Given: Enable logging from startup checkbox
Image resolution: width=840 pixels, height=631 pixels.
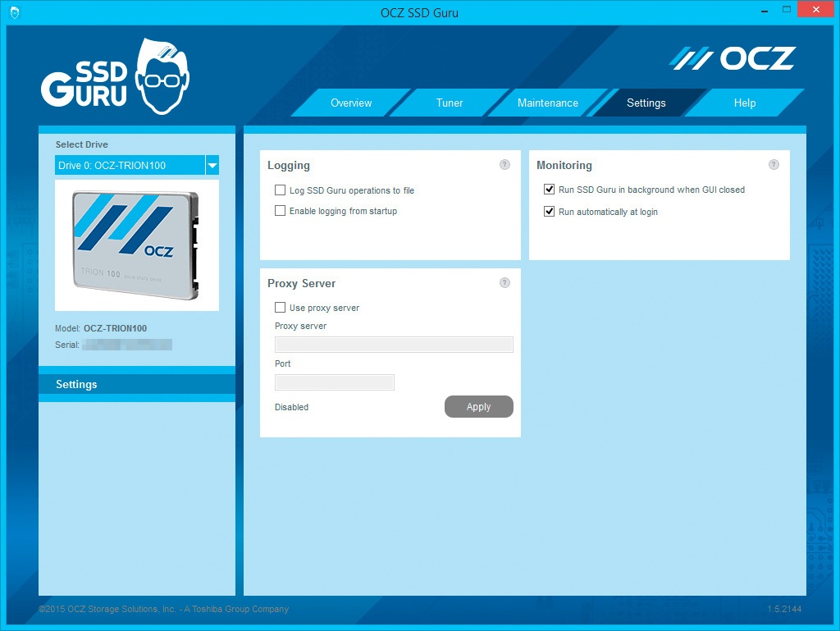Looking at the screenshot, I should [280, 211].
